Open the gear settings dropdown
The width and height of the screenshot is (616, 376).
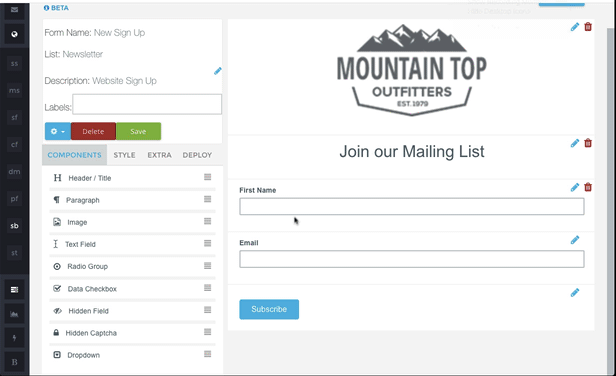pos(58,131)
